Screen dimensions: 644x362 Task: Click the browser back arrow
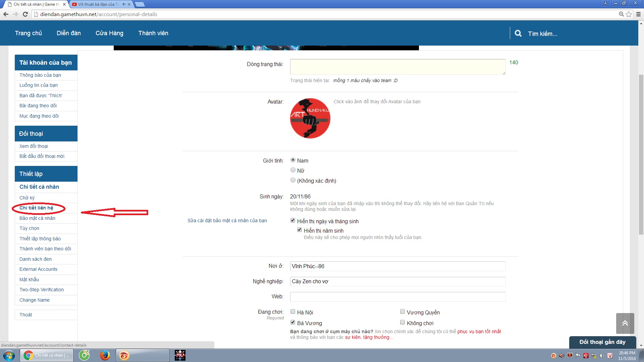pyautogui.click(x=6, y=14)
